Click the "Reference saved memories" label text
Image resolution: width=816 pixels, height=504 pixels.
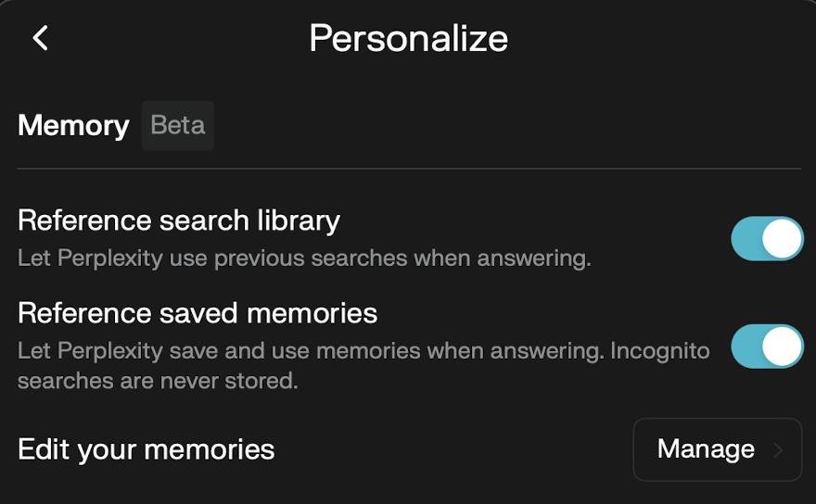198,313
